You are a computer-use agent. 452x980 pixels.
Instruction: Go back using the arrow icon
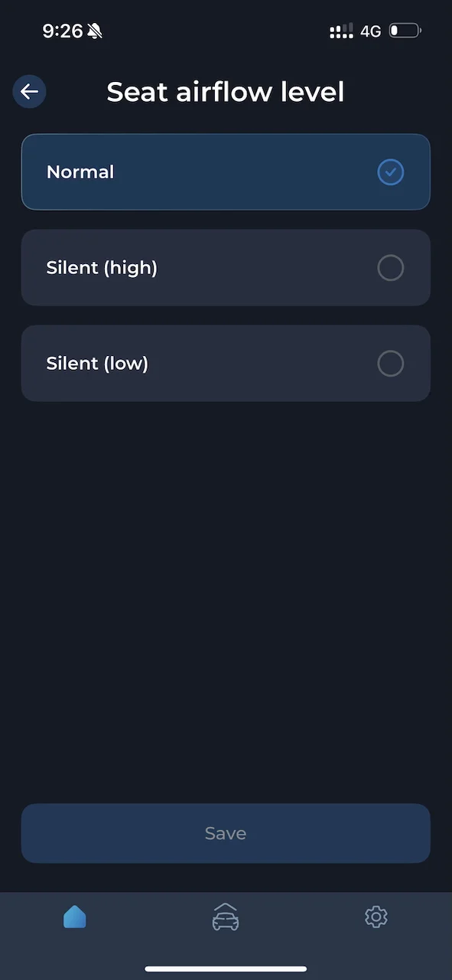coord(29,92)
